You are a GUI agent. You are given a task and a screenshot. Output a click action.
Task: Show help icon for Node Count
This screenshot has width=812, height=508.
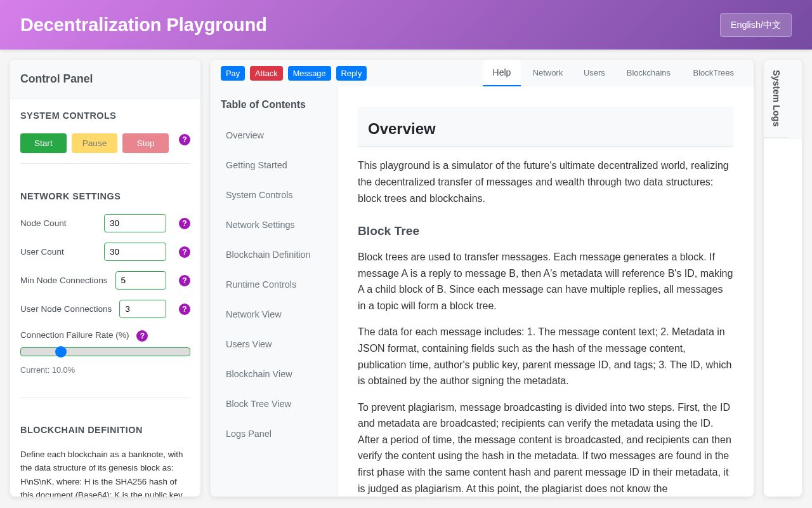coord(185,224)
